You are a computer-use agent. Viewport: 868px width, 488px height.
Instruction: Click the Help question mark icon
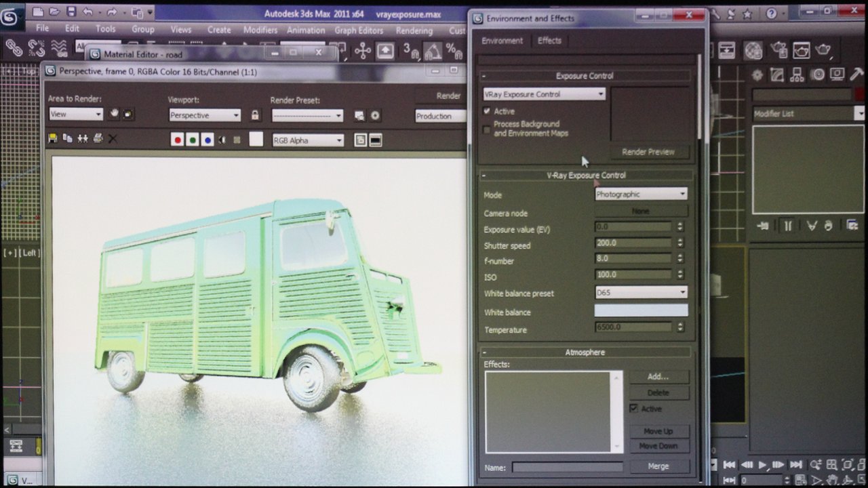(x=772, y=13)
